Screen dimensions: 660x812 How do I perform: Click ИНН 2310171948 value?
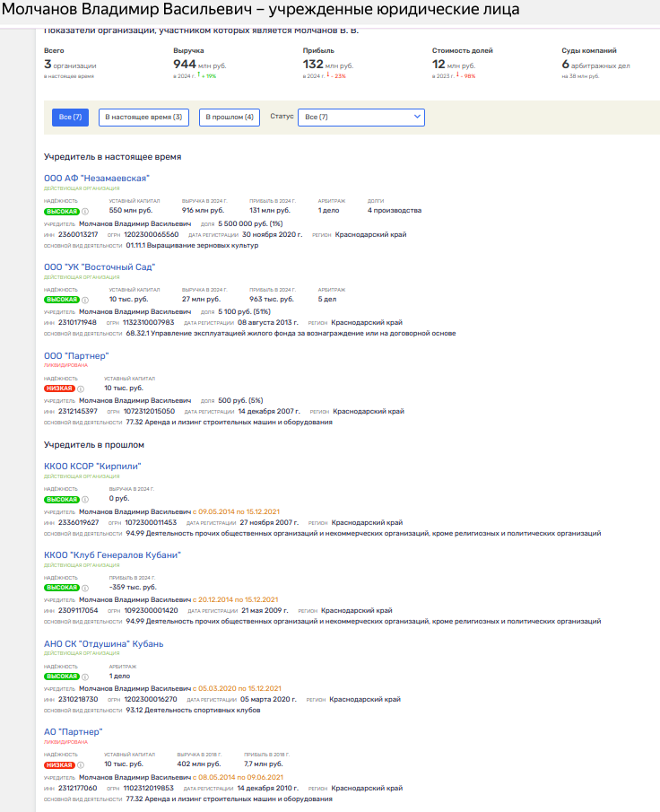[78, 323]
